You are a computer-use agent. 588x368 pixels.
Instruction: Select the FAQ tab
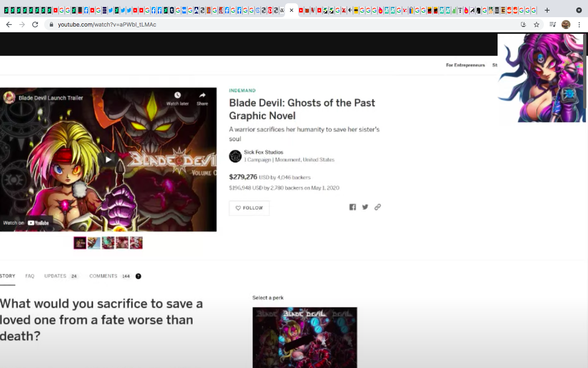pyautogui.click(x=30, y=276)
